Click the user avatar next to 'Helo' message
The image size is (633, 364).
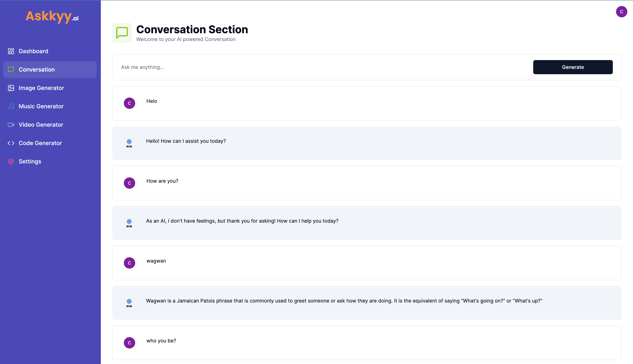(129, 103)
